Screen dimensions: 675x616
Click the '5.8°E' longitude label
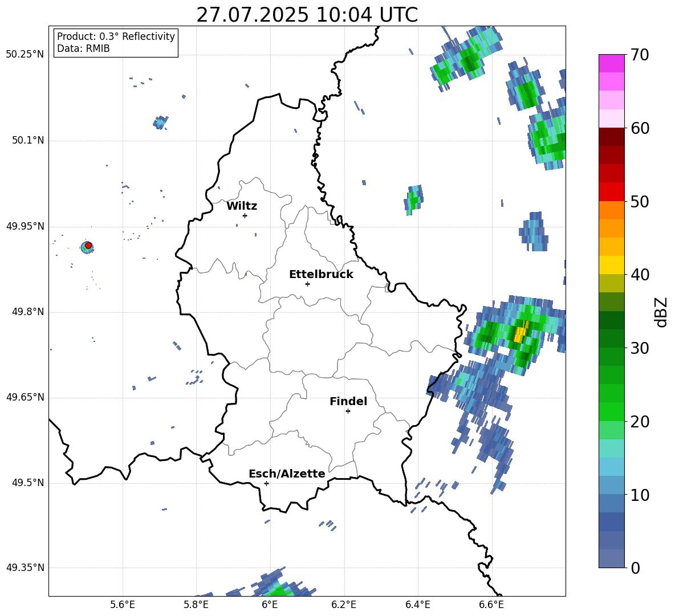pyautogui.click(x=196, y=605)
